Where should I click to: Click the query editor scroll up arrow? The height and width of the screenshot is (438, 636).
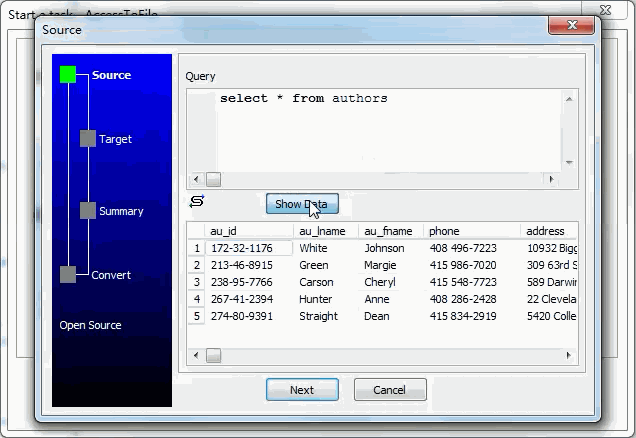[569, 99]
